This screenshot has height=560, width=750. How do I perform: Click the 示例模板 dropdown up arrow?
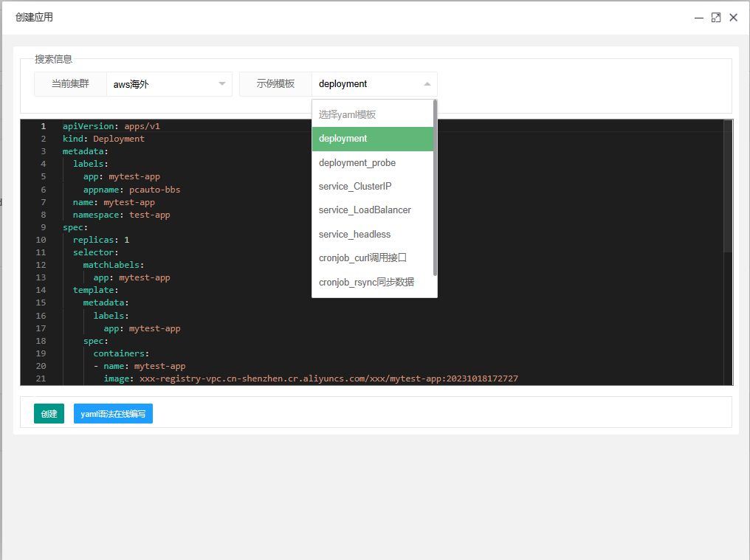tap(427, 83)
